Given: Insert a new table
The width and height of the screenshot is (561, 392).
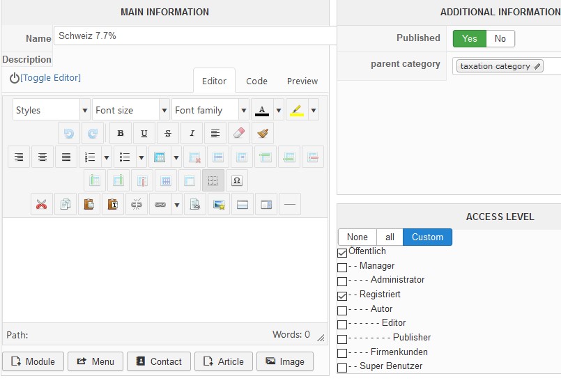Looking at the screenshot, I should click(160, 157).
